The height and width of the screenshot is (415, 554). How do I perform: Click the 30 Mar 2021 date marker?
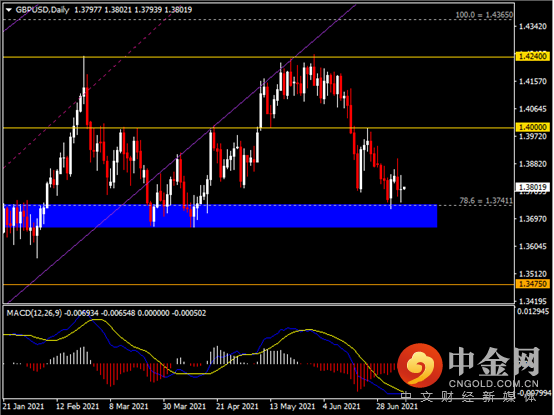tap(184, 407)
